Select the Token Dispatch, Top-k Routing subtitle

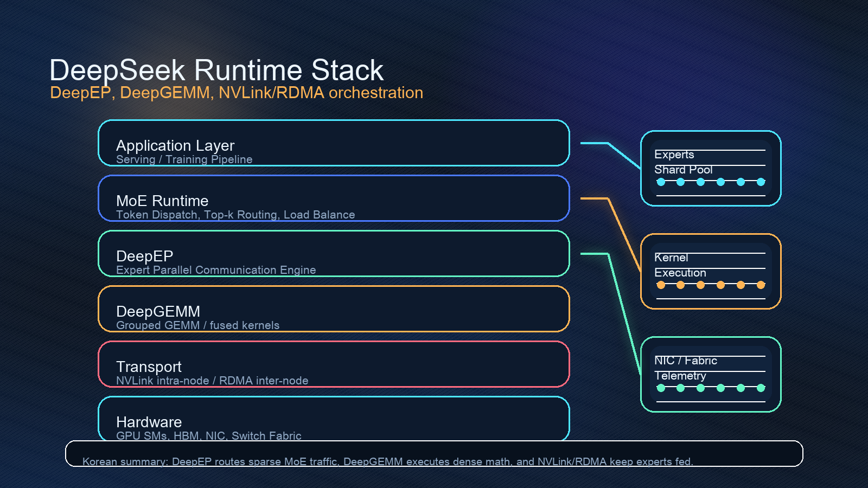tap(235, 215)
